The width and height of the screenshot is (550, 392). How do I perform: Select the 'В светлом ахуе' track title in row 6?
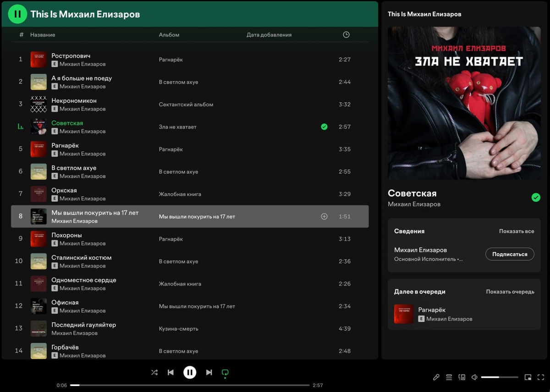coord(74,168)
